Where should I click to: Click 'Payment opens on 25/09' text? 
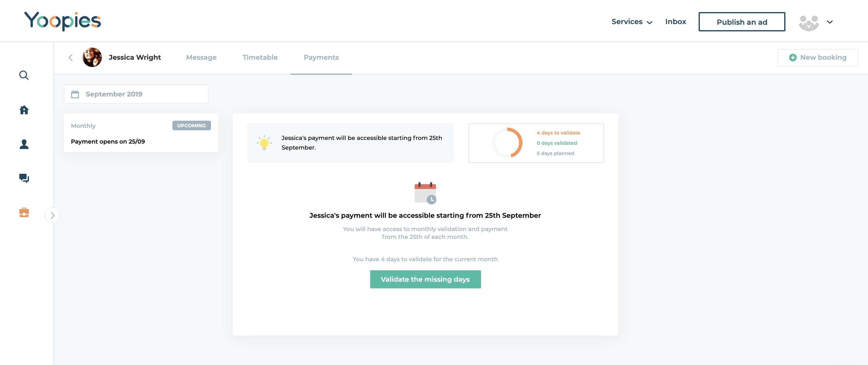pos(108,141)
